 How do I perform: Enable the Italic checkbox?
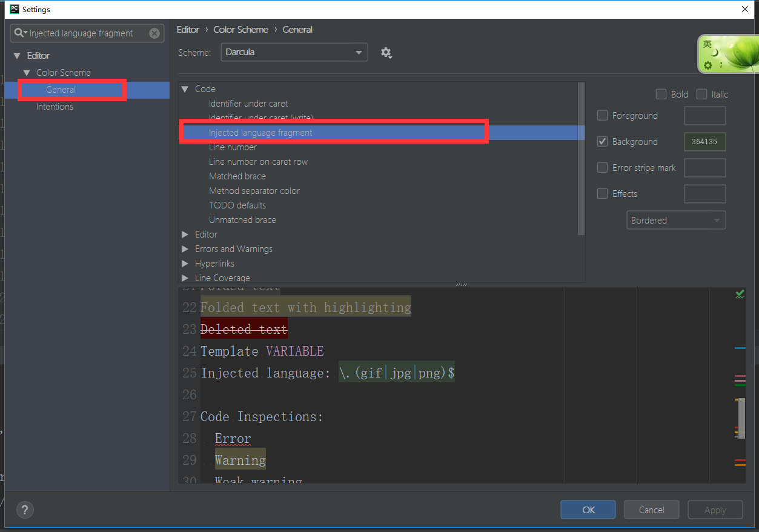(x=701, y=95)
